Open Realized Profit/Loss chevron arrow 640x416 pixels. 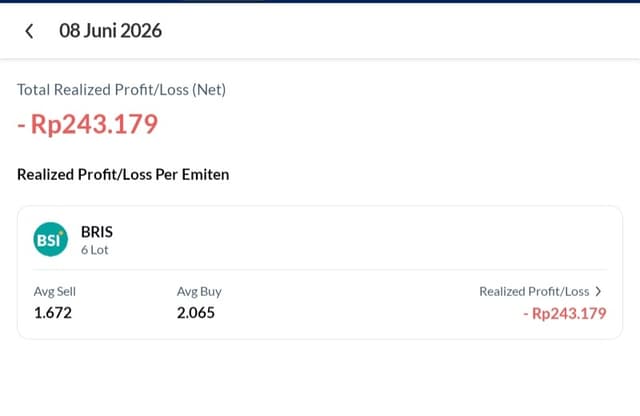(x=598, y=291)
